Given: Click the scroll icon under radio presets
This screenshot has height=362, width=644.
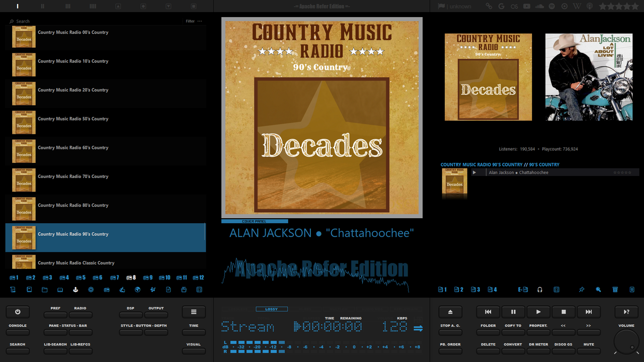Looking at the screenshot, I should click(x=13, y=290).
